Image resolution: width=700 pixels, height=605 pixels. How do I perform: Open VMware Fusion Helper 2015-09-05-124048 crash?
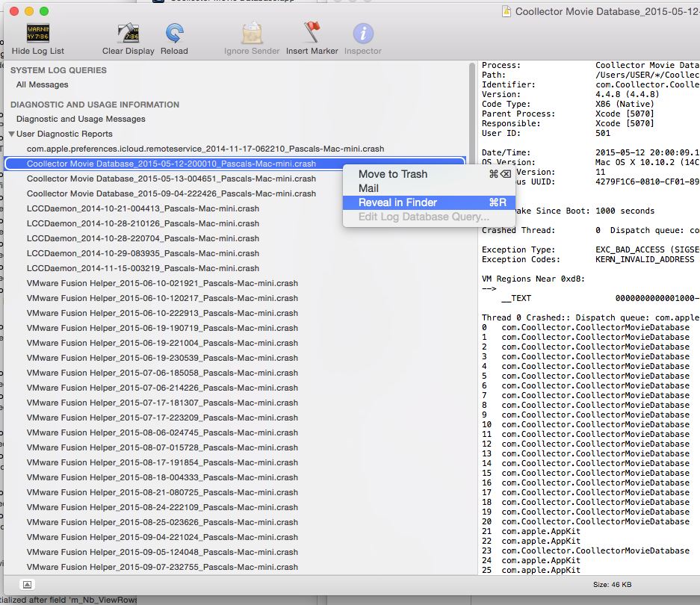(x=163, y=553)
